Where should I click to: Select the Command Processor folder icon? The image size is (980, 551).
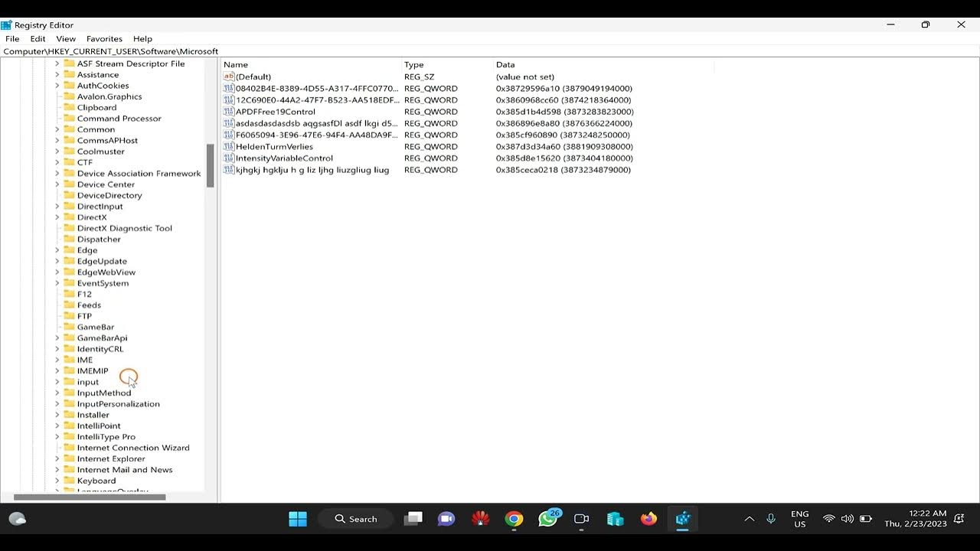click(x=69, y=119)
